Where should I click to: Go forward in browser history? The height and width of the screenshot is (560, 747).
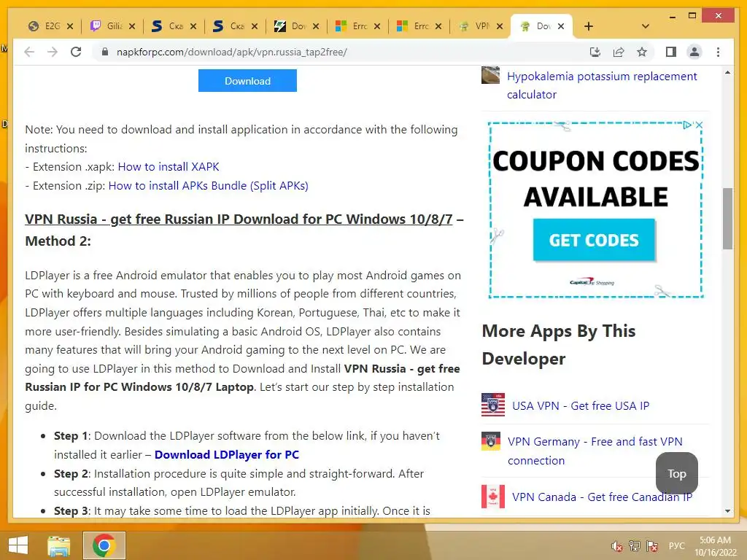(x=53, y=52)
